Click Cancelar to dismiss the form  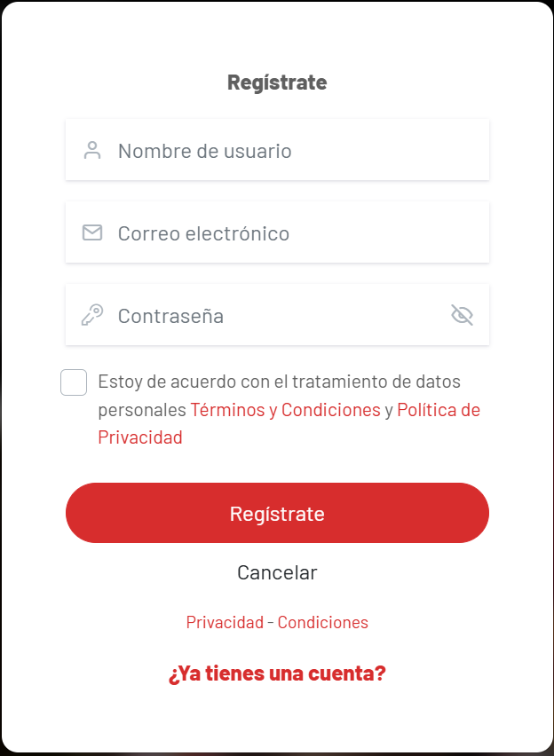pyautogui.click(x=277, y=572)
